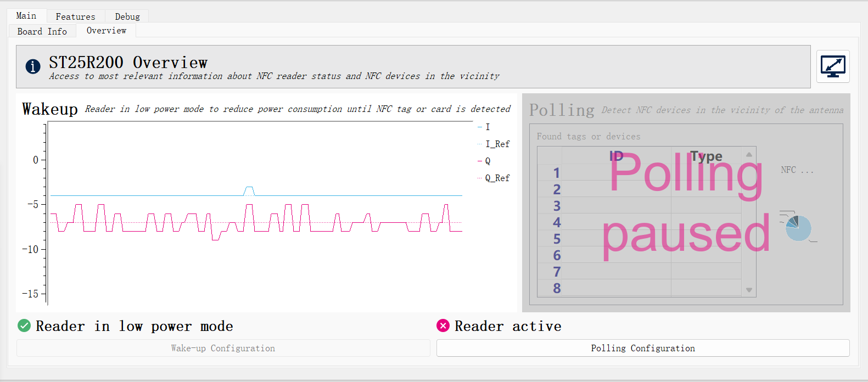
Task: Click the Q legend entry
Action: [x=484, y=161]
